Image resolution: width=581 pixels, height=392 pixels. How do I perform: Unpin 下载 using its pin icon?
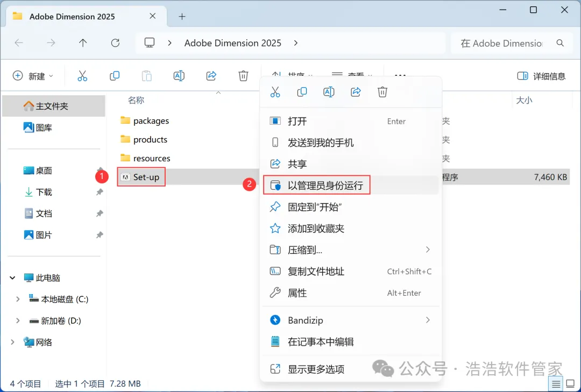coord(100,192)
